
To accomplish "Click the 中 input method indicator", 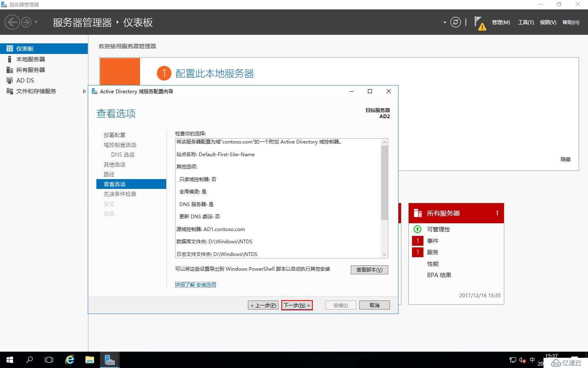I will 532,360.
